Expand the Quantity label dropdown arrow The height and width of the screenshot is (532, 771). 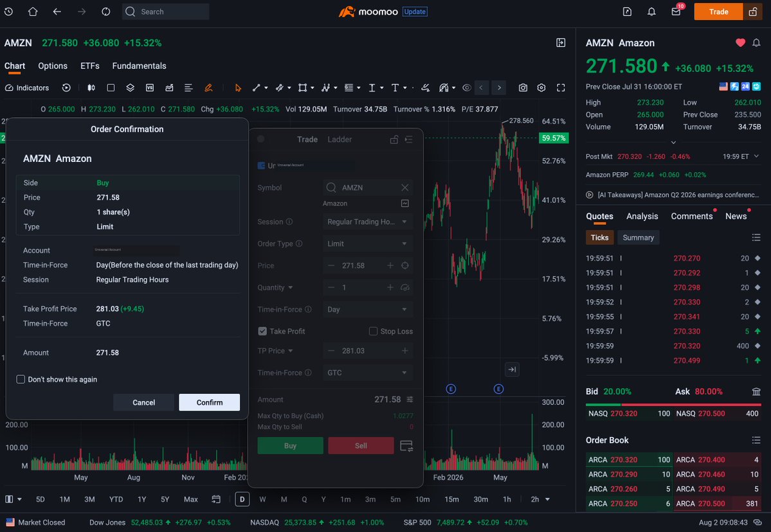pyautogui.click(x=291, y=287)
